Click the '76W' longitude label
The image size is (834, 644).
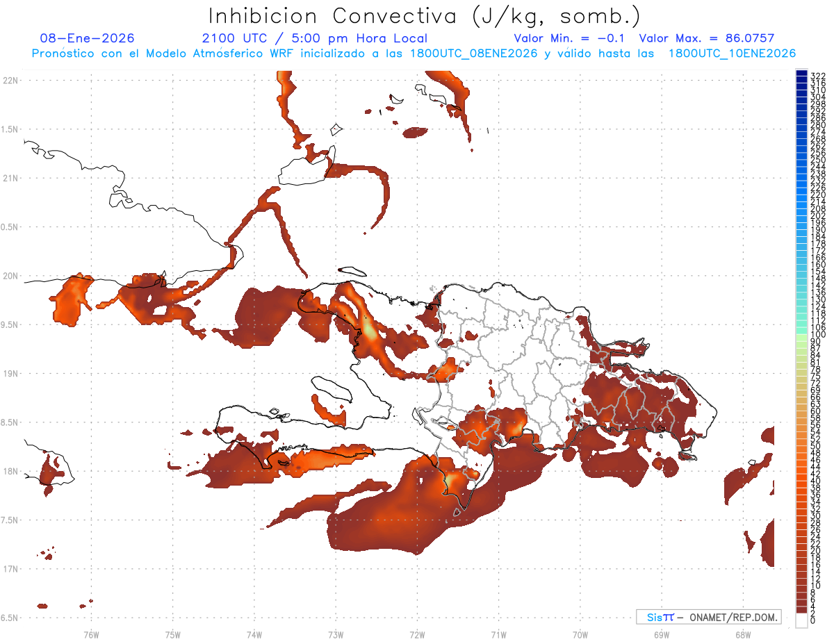(91, 634)
